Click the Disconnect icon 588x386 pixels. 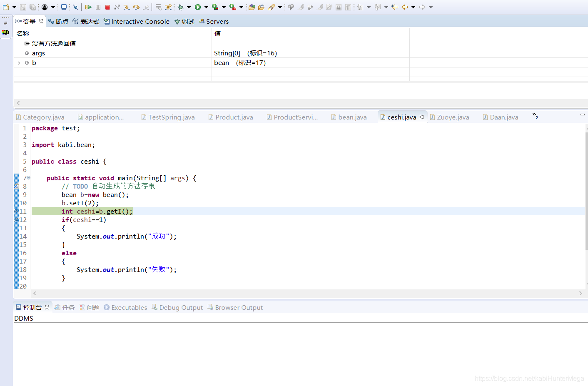click(x=117, y=7)
